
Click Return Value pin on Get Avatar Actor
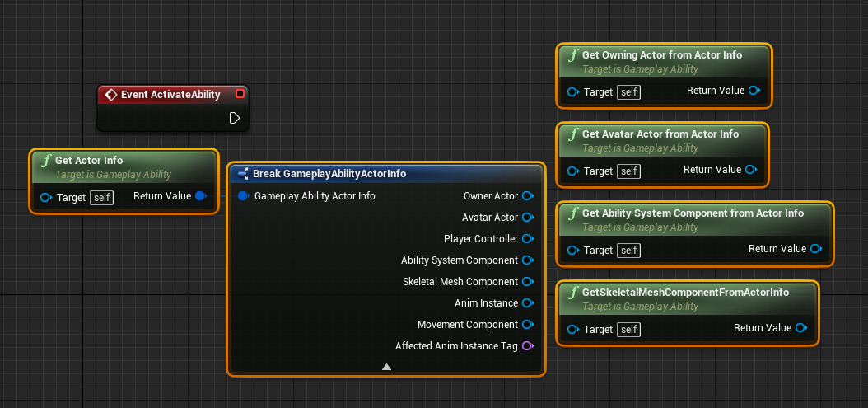pos(751,170)
